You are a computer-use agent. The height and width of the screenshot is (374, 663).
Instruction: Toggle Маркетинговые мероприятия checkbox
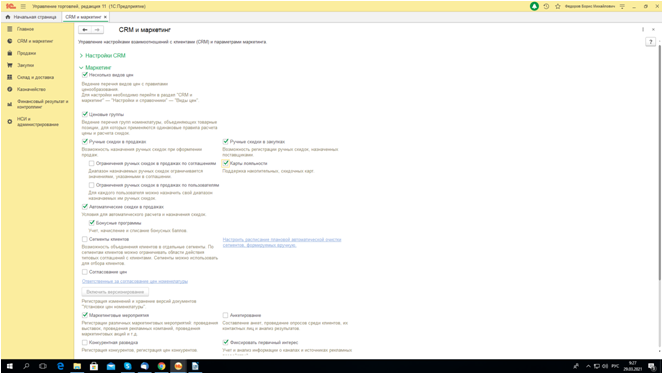coord(85,315)
